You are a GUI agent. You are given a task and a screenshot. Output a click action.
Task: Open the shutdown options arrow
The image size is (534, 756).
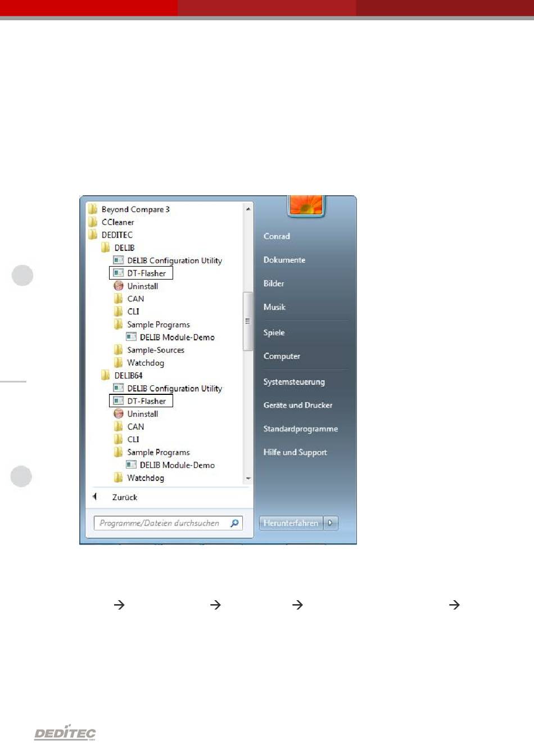coord(331,523)
